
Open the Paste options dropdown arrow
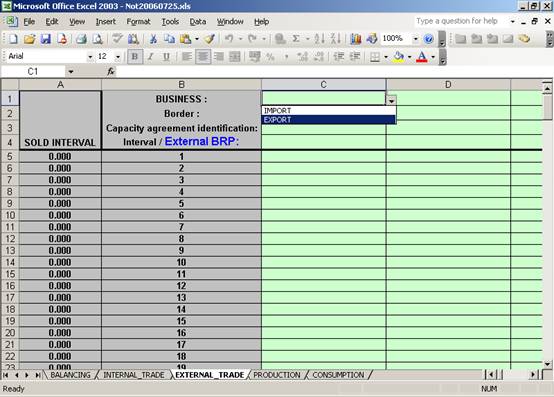click(197, 39)
